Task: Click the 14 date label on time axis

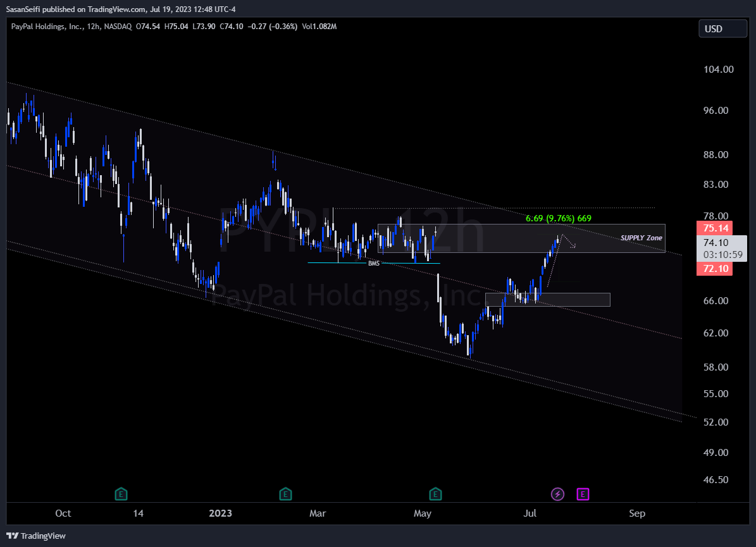Action: pos(139,513)
